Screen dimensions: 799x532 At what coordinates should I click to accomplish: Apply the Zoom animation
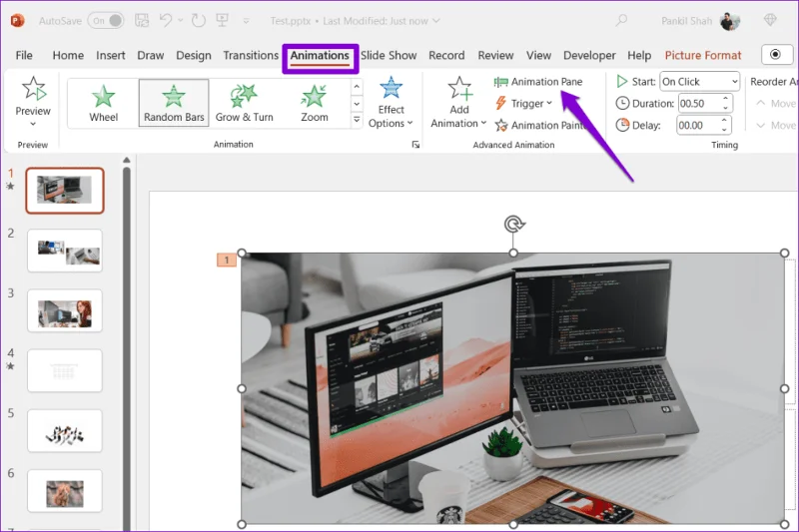[314, 103]
